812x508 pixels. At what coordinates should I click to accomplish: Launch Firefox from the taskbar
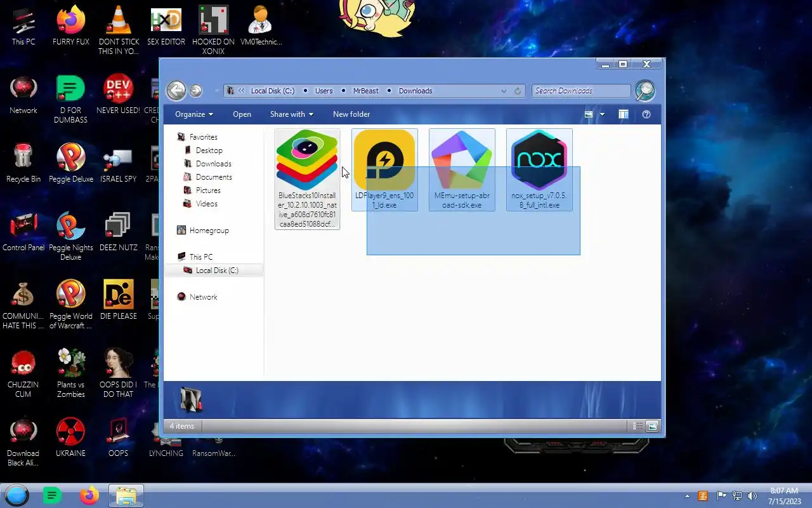click(89, 496)
